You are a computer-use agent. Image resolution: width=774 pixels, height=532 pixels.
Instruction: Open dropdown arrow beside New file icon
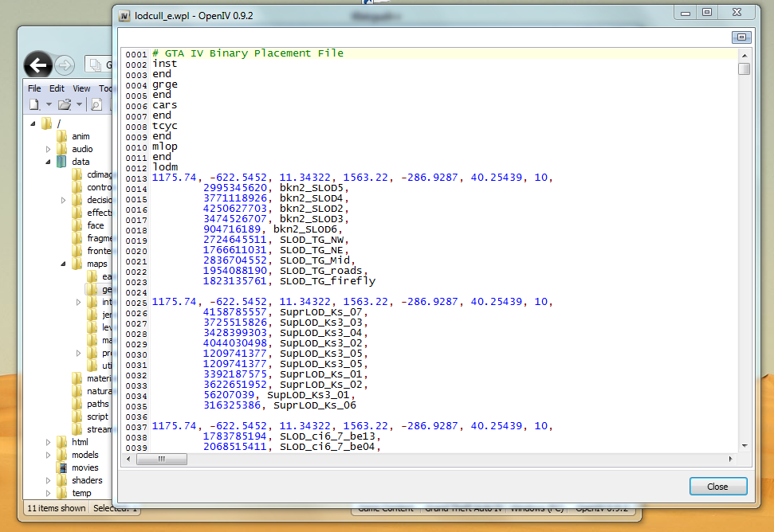(48, 104)
